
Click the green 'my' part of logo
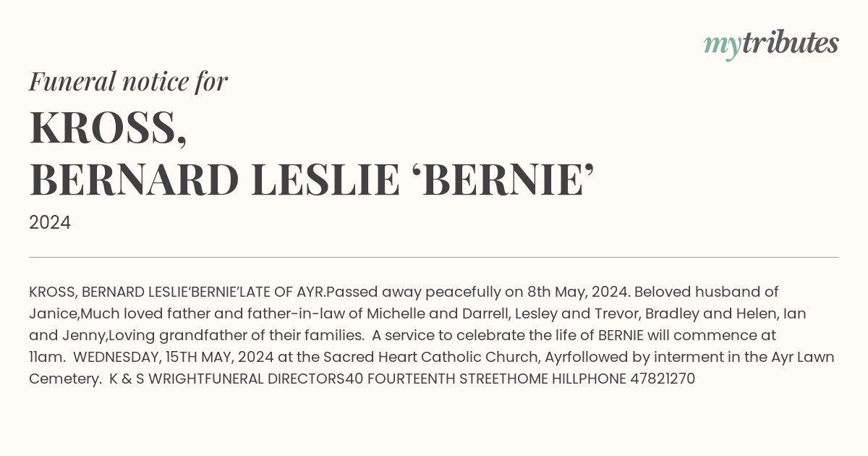point(722,47)
